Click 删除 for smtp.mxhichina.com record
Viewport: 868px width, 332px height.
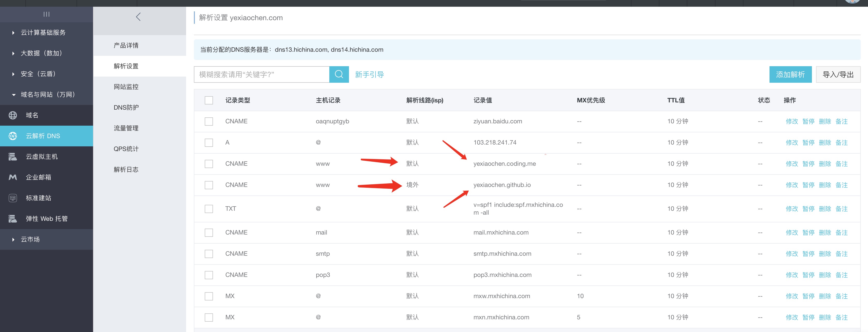tap(825, 254)
